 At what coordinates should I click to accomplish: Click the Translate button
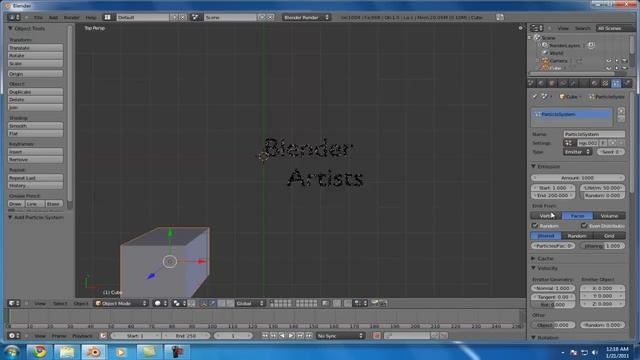tap(36, 48)
